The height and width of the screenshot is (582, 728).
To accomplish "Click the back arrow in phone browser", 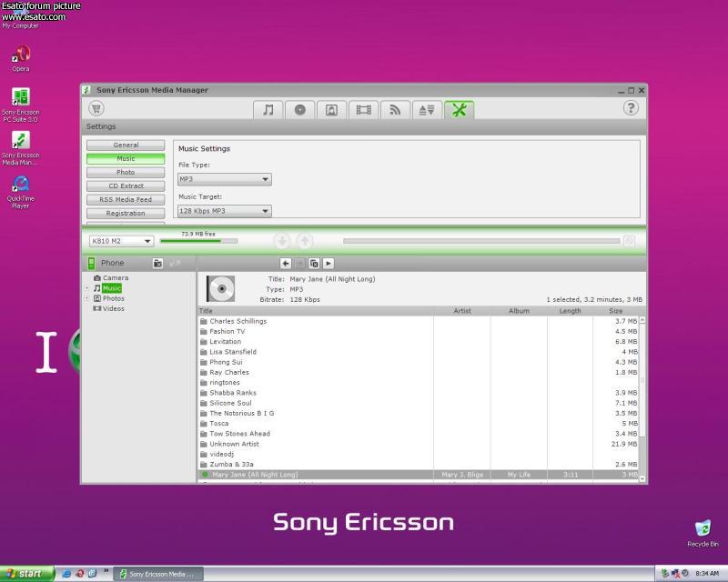I will 286,263.
